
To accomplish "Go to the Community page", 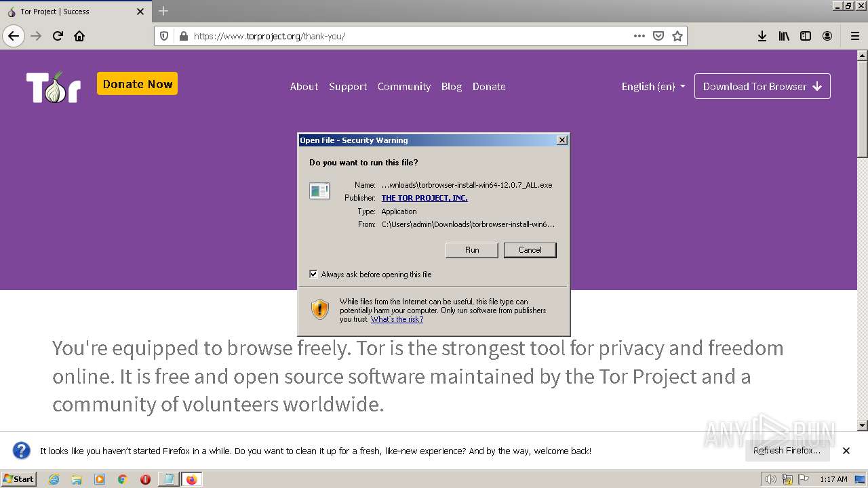I will tap(404, 86).
